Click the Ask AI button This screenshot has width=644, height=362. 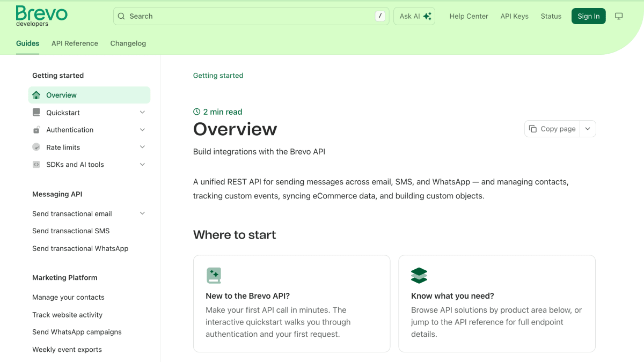pyautogui.click(x=414, y=16)
